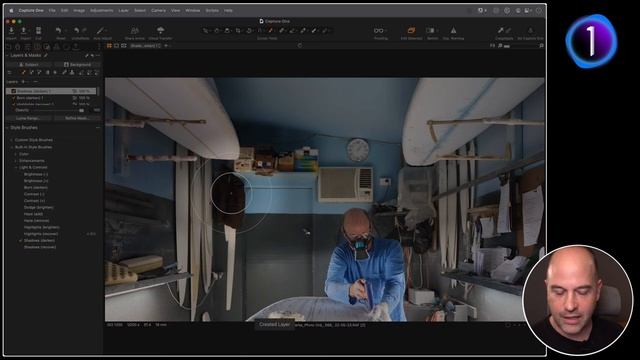Open the Capture One application menu
Screen dimensions: 640x360
[x=31, y=10]
